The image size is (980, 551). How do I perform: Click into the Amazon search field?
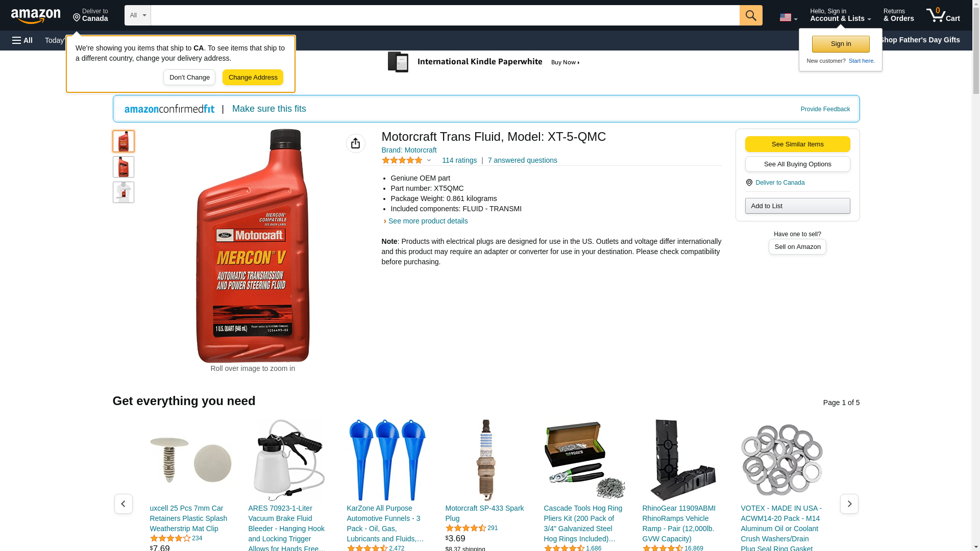click(x=445, y=15)
